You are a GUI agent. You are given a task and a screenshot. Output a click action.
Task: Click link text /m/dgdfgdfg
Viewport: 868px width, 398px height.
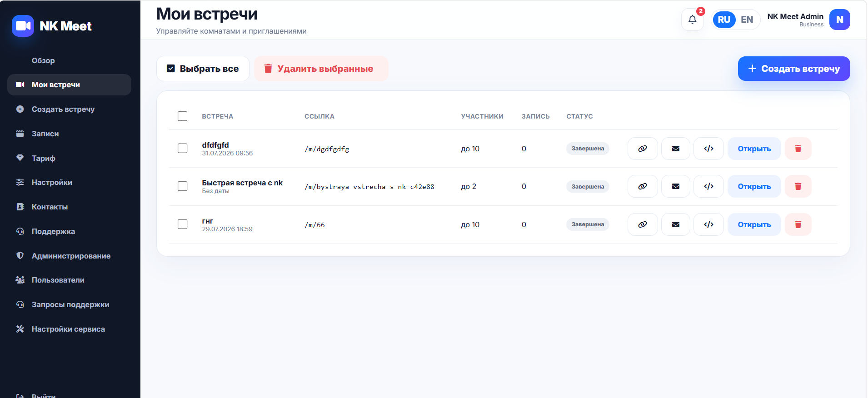point(327,149)
